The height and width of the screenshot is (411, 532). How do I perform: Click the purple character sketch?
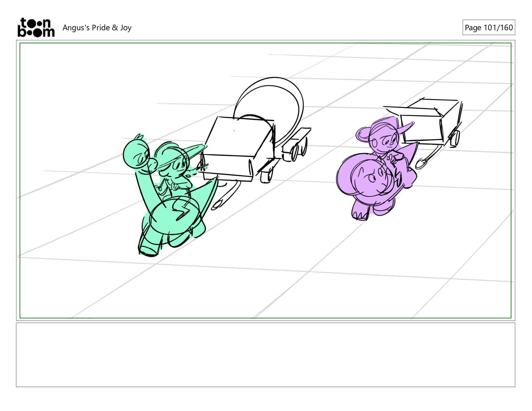pos(378,169)
